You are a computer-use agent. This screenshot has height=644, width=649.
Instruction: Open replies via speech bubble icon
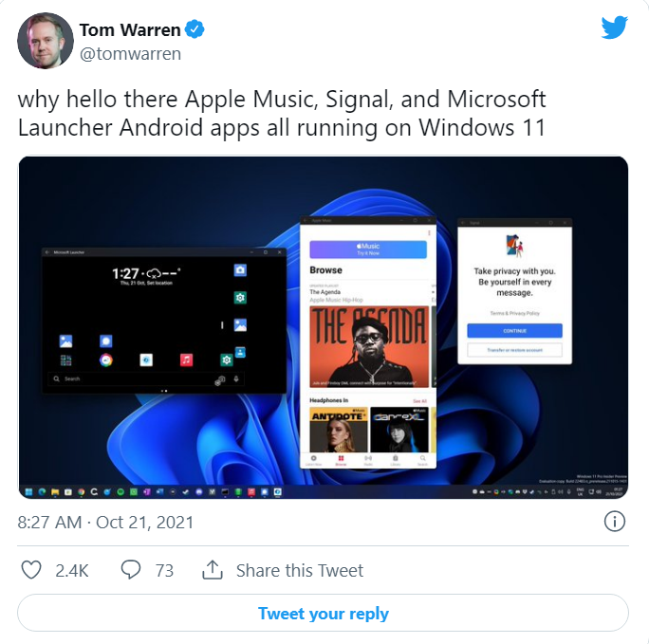(131, 570)
